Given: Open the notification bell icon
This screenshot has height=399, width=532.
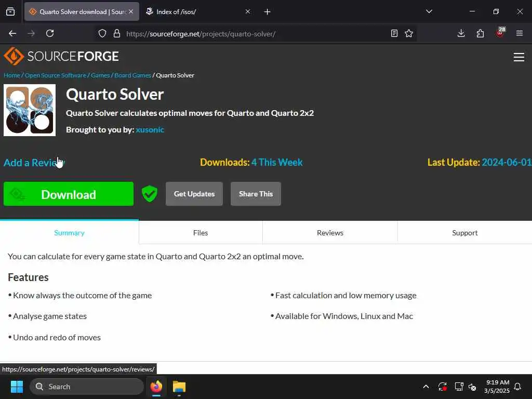Looking at the screenshot, I should tap(517, 387).
